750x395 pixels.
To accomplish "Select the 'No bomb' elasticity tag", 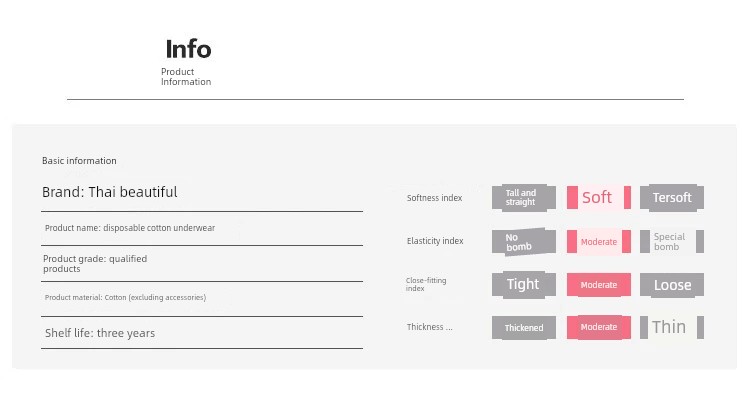I will click(524, 242).
